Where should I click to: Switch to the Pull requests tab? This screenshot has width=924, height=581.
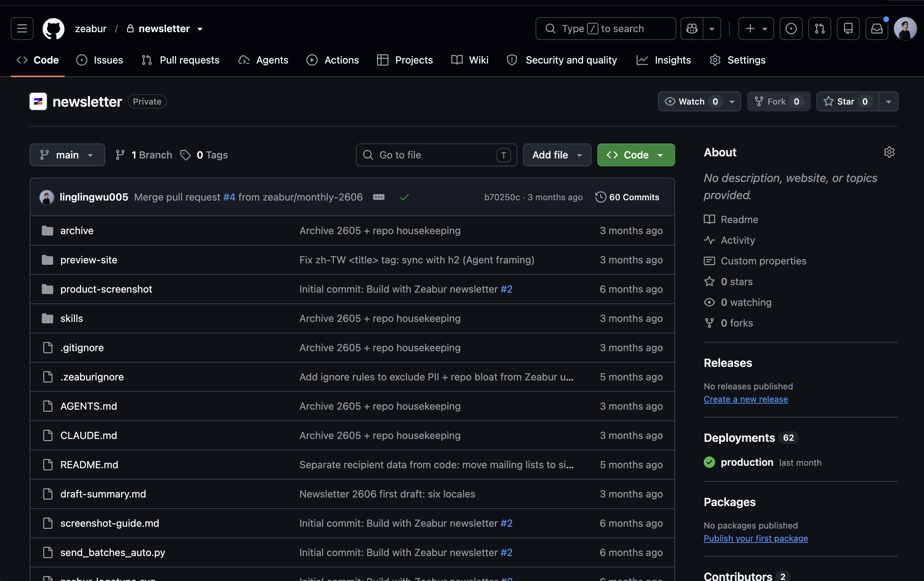coord(180,60)
